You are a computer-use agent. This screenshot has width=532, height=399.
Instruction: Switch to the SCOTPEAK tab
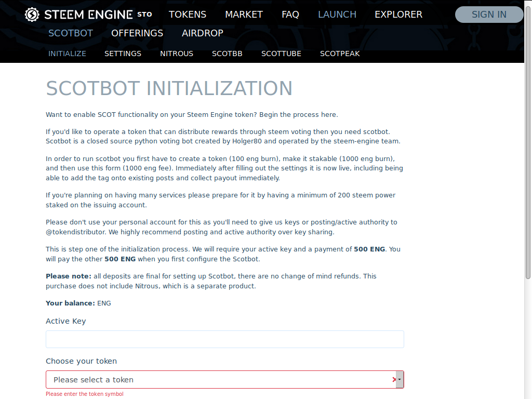[340, 54]
